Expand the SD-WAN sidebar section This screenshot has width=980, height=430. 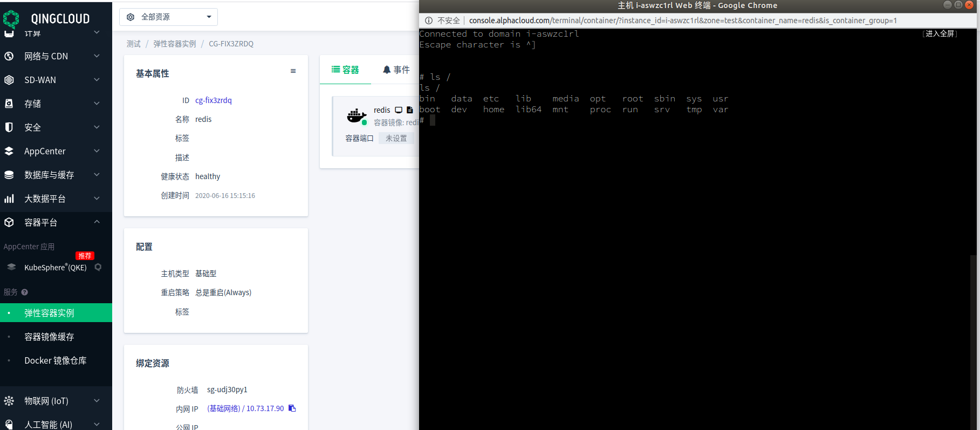tap(97, 80)
